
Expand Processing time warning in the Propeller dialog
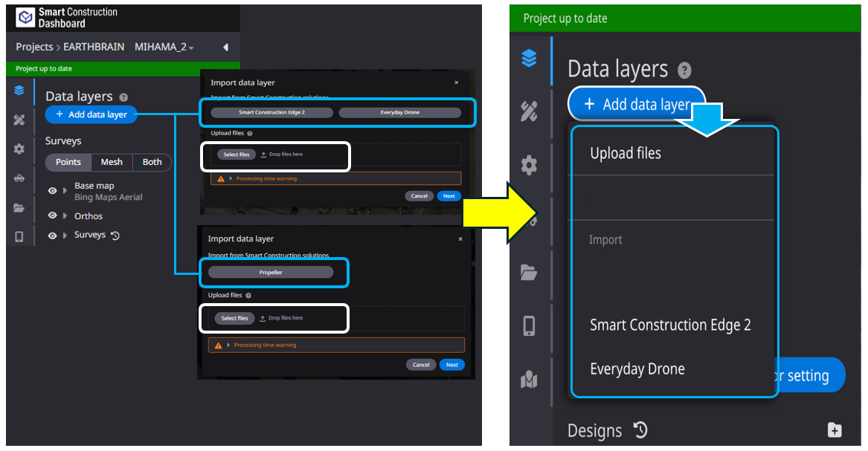pos(228,345)
